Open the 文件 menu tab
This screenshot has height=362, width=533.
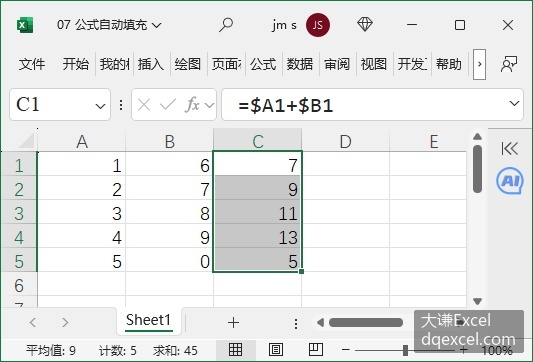32,64
